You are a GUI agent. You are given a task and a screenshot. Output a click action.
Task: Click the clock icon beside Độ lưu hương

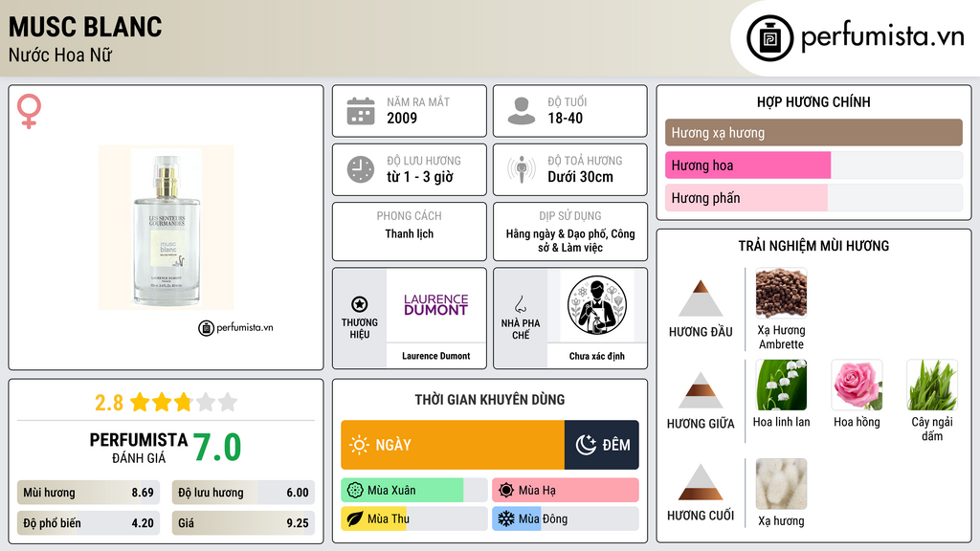point(361,169)
